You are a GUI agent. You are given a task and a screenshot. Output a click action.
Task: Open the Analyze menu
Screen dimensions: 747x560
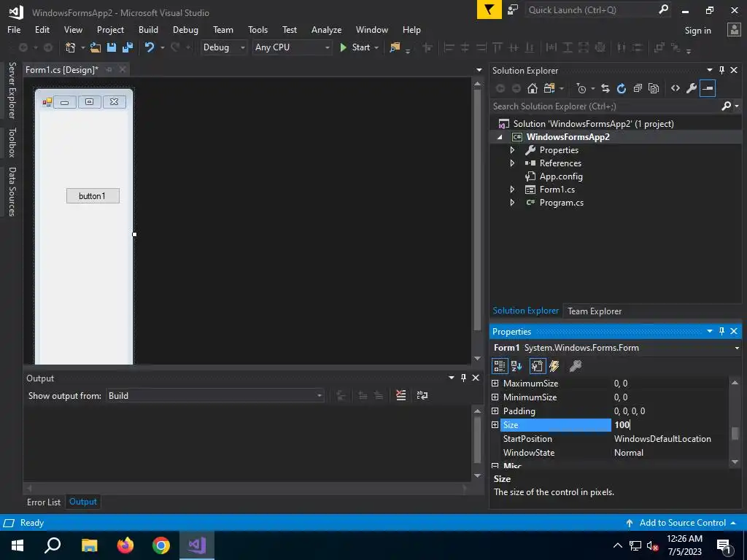326,29
